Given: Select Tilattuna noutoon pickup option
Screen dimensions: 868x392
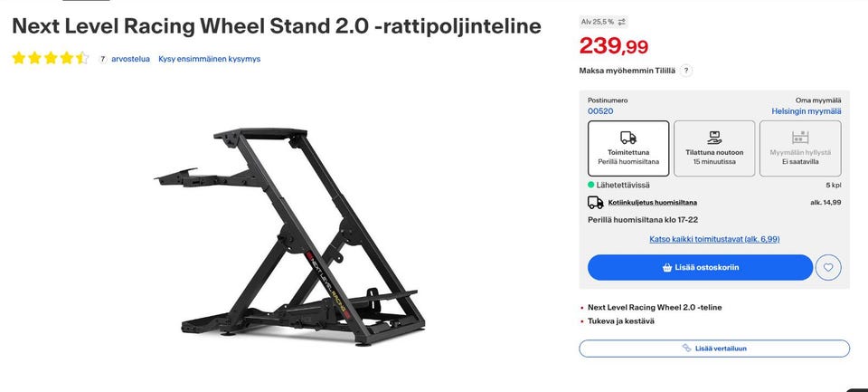Looking at the screenshot, I should (x=714, y=148).
